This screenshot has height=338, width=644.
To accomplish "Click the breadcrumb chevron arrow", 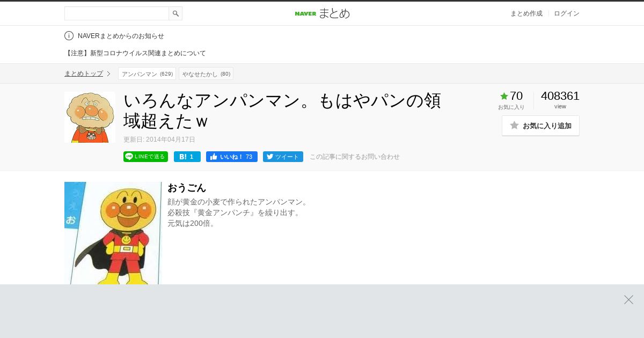I will coord(108,74).
